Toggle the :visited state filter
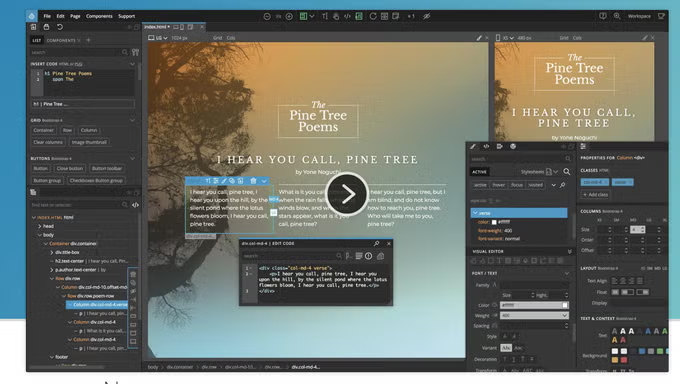 [x=536, y=185]
